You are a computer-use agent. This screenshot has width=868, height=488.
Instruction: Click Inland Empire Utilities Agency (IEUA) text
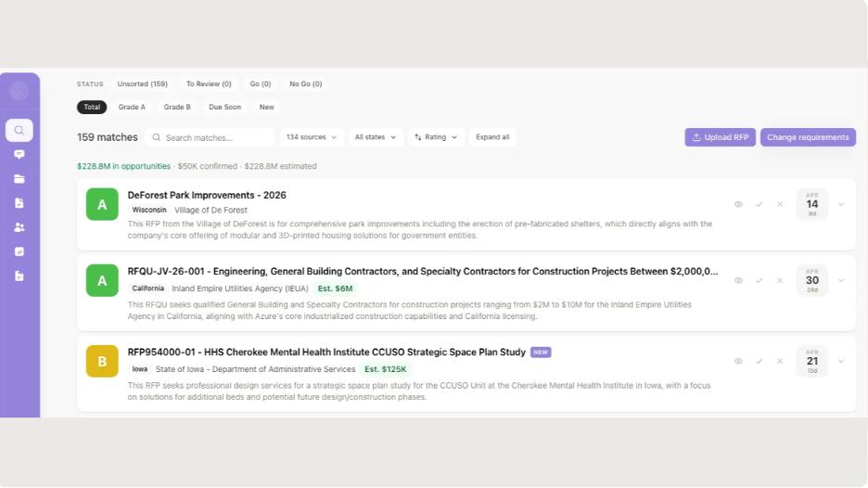pos(240,289)
